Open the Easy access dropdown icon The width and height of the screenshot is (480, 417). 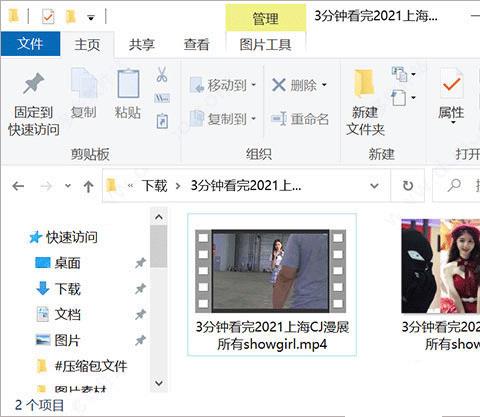point(403,98)
